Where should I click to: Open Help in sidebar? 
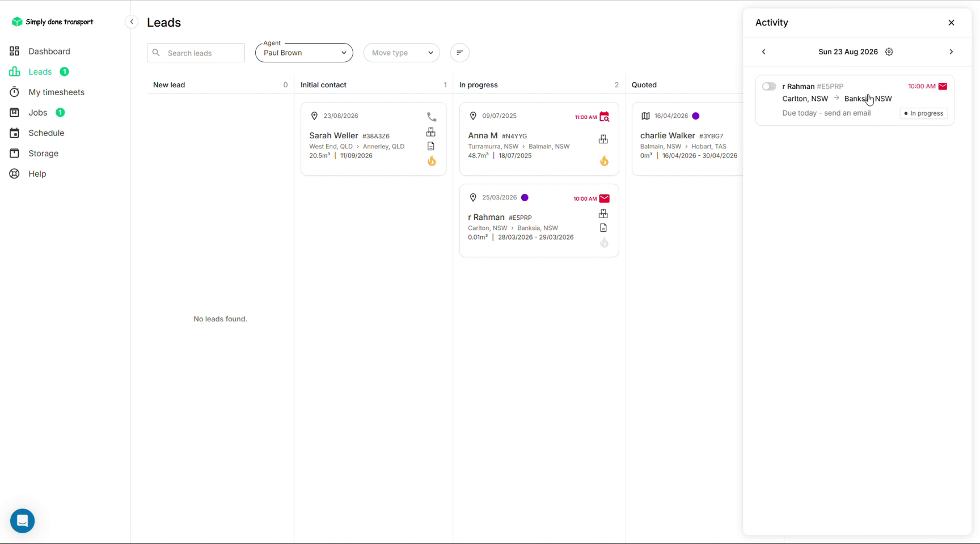tap(37, 174)
